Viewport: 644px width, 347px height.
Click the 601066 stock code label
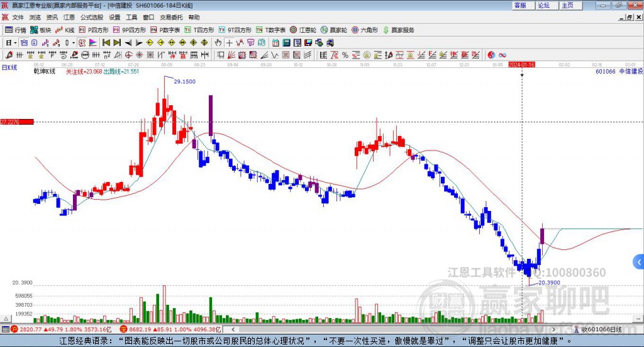tap(606, 71)
